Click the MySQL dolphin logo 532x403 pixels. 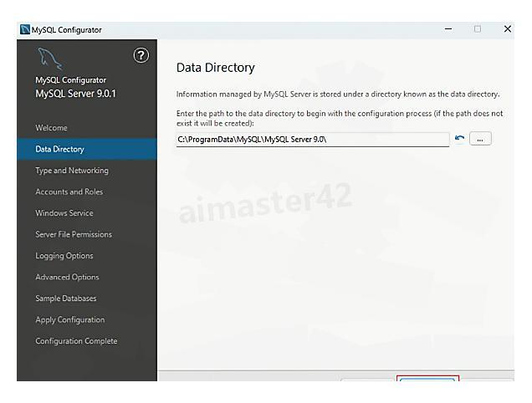pyautogui.click(x=50, y=59)
